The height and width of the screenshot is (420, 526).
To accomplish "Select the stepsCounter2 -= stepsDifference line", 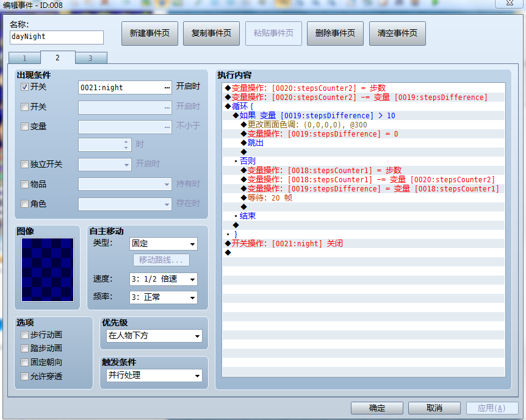I will (364, 97).
